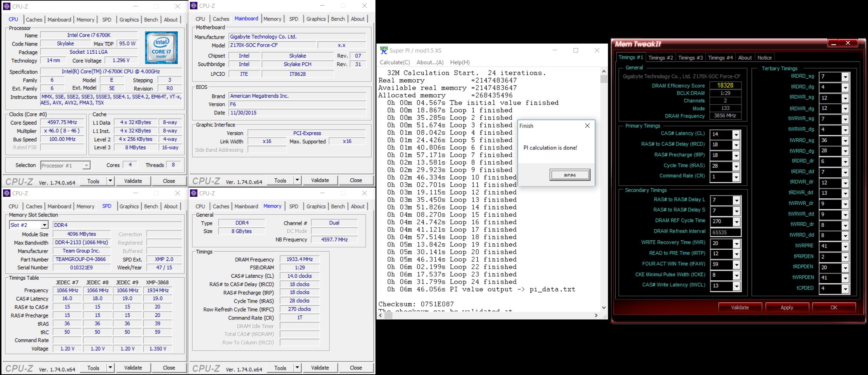Click the DRAM Refresh Interval field showing 65535

[x=725, y=232]
